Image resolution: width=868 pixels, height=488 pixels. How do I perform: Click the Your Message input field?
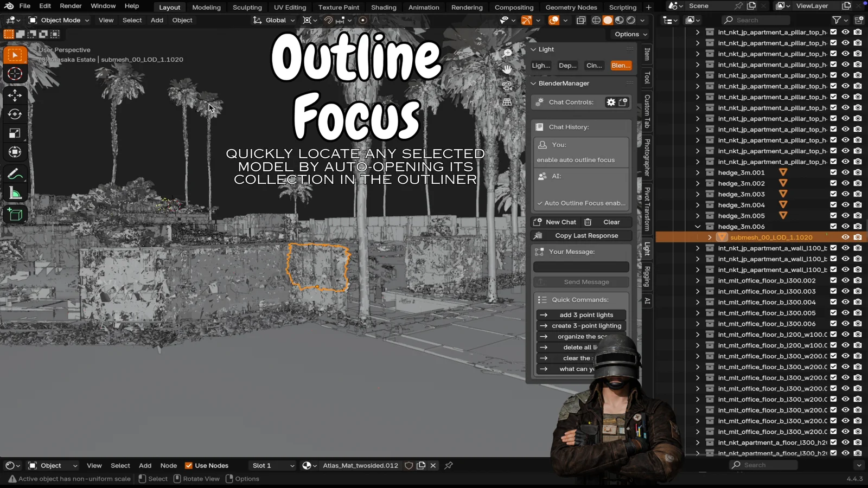tap(580, 266)
